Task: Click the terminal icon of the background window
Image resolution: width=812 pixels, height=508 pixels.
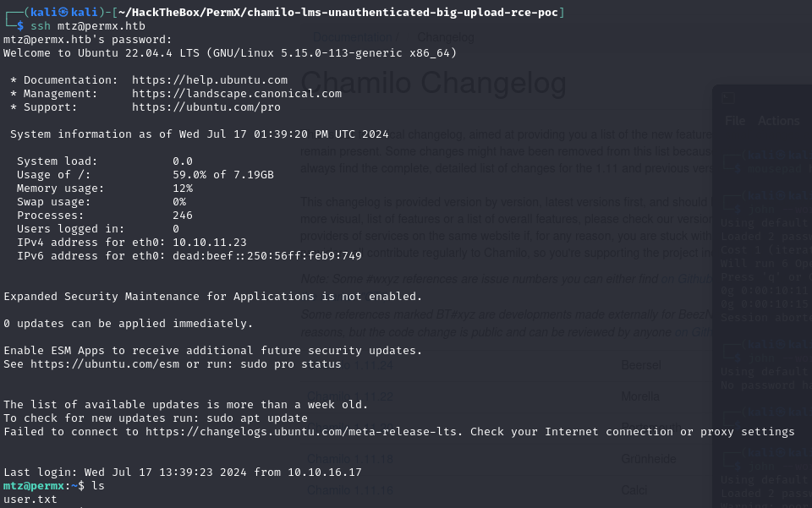Action: 728,98
